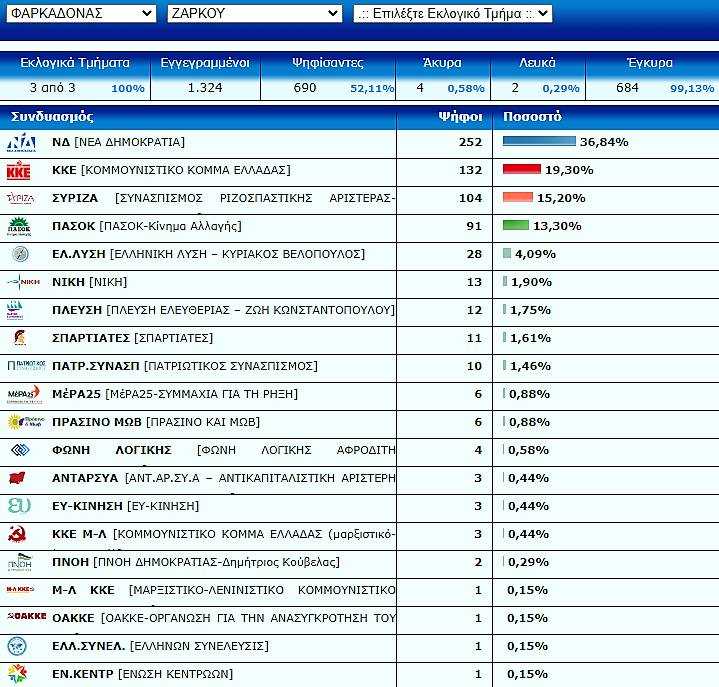Click the ΕΛ.ΛΥΣΗ round emblem icon
This screenshot has width=719, height=687.
pyautogui.click(x=19, y=254)
